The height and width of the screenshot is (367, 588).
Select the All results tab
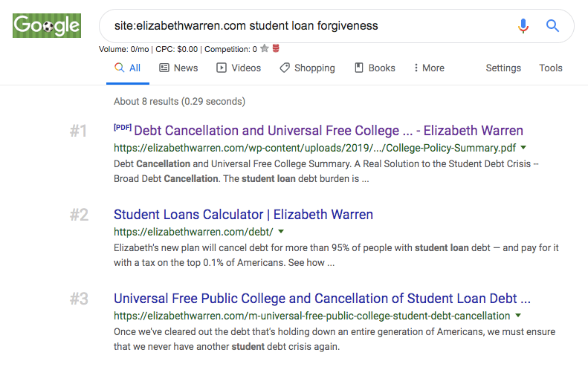point(127,68)
